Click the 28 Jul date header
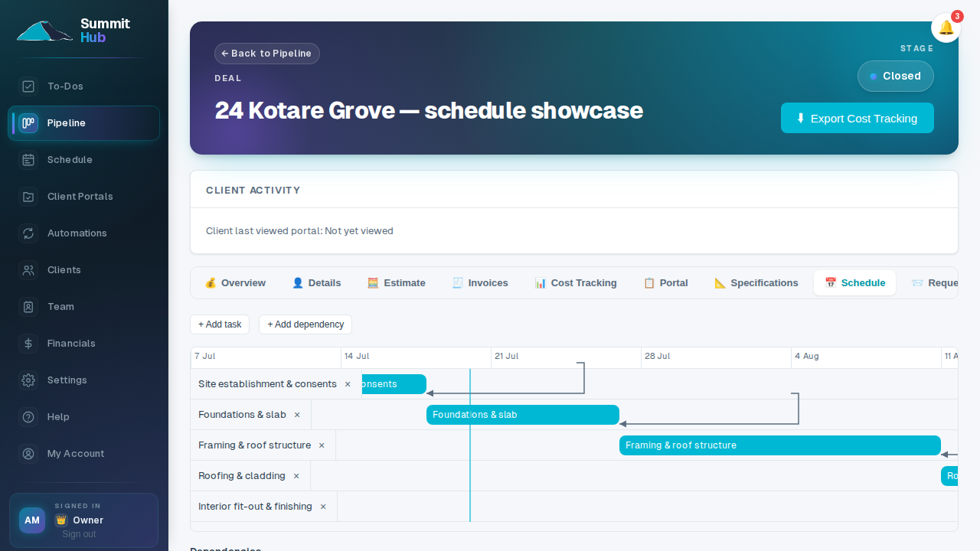This screenshot has height=551, width=980. coord(658,357)
